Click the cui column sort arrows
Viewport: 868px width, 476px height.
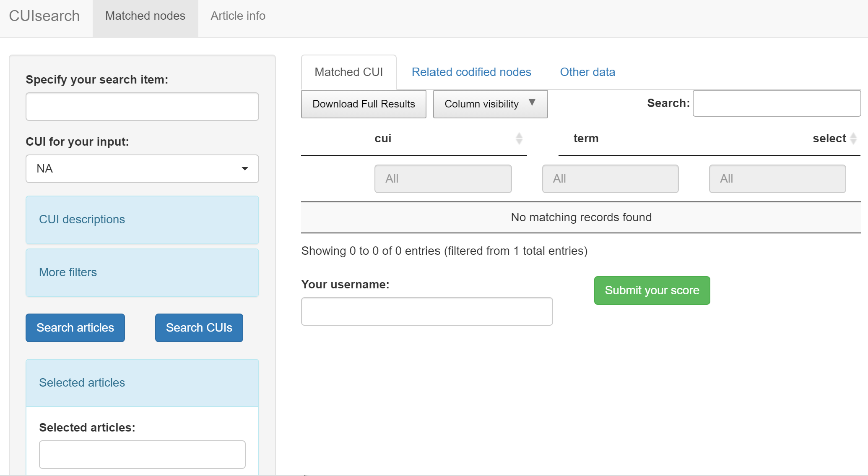519,139
